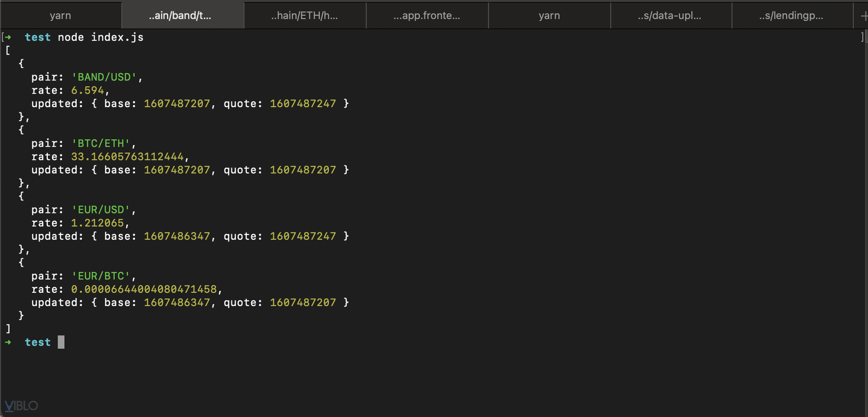Viewport: 868px width, 417px height.
Task: Click the terminal cursor block at the prompt
Action: pyautogui.click(x=61, y=342)
